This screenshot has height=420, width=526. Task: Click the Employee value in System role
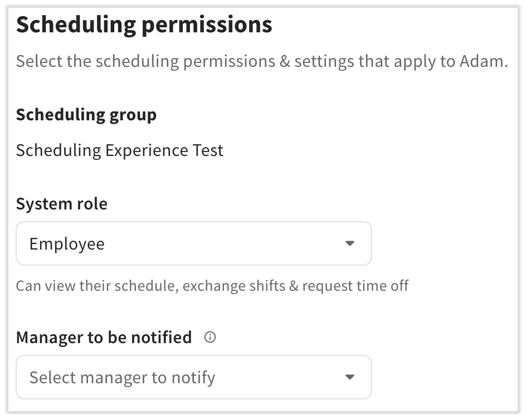[67, 244]
